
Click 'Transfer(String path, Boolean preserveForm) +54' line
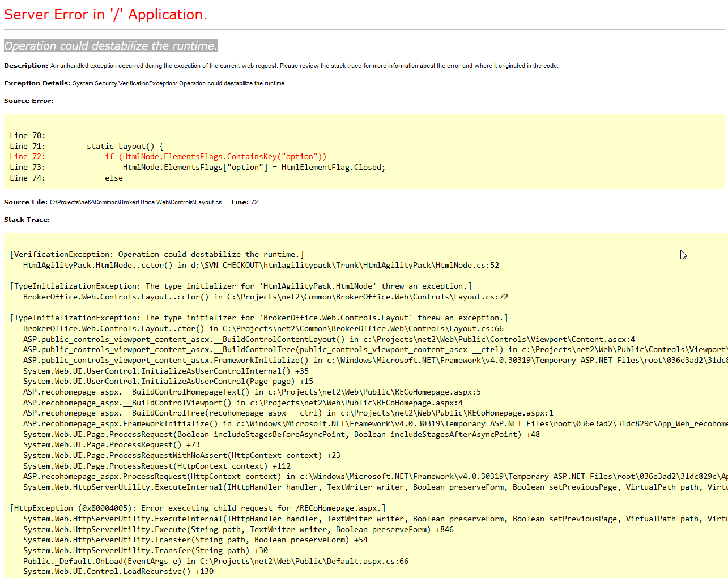pos(195,540)
